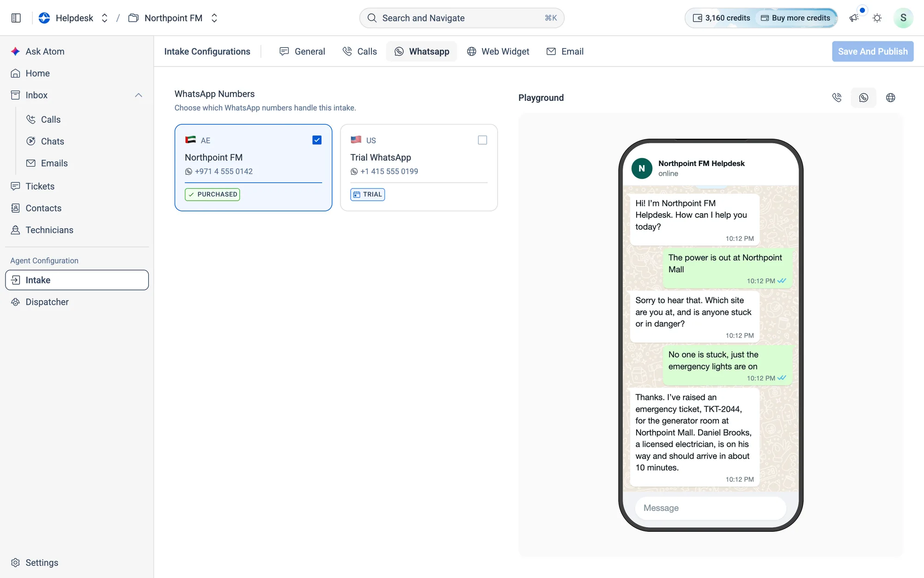The height and width of the screenshot is (578, 924).
Task: Switch theme with the sun icon
Action: click(877, 18)
